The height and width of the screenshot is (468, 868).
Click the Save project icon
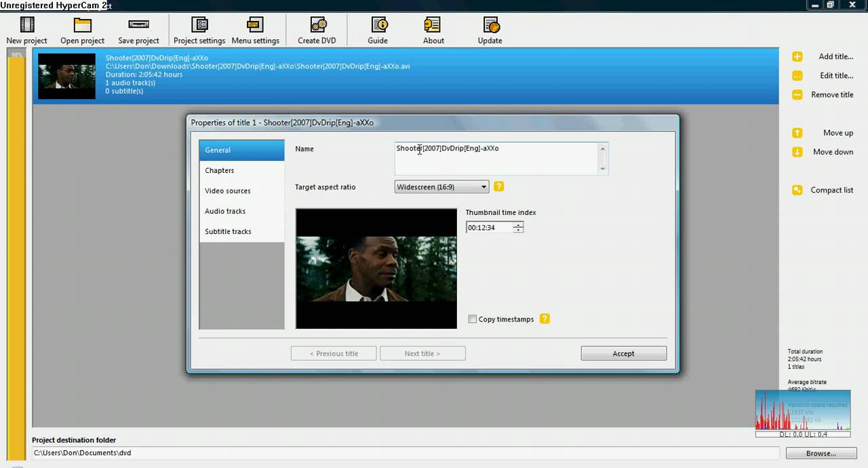[138, 25]
